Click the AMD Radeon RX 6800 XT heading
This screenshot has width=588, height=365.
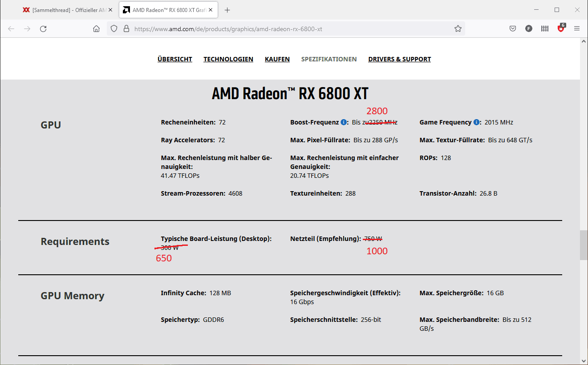(x=290, y=93)
